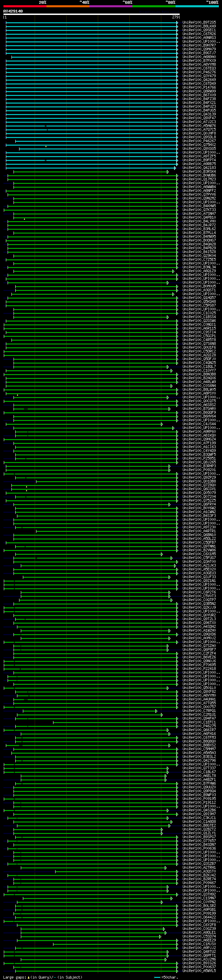Select label UniRef100_C1MJS0
This screenshot has width=222, height=980.
click(199, 944)
